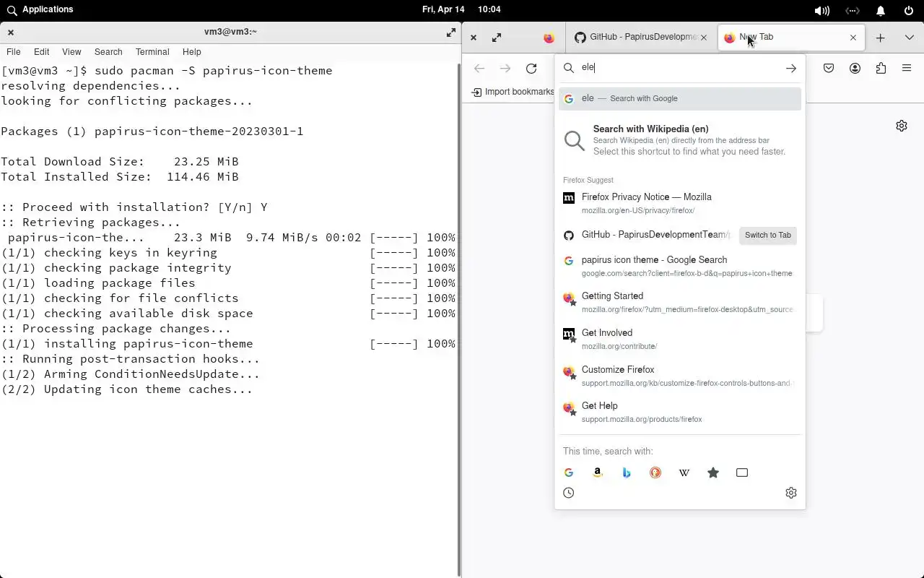The height and width of the screenshot is (578, 924).
Task: Open new tab page personalize gear
Action: [902, 126]
